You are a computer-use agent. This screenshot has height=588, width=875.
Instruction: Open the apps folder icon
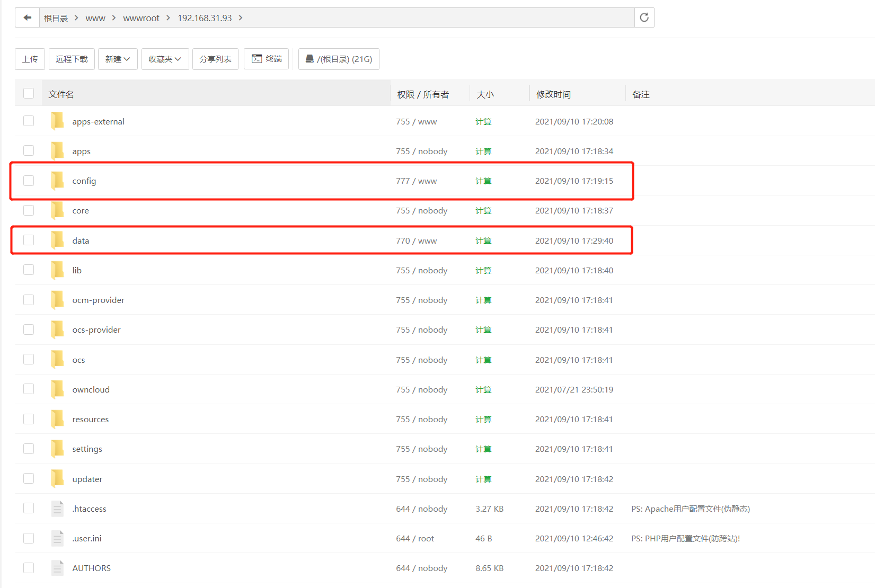click(57, 151)
